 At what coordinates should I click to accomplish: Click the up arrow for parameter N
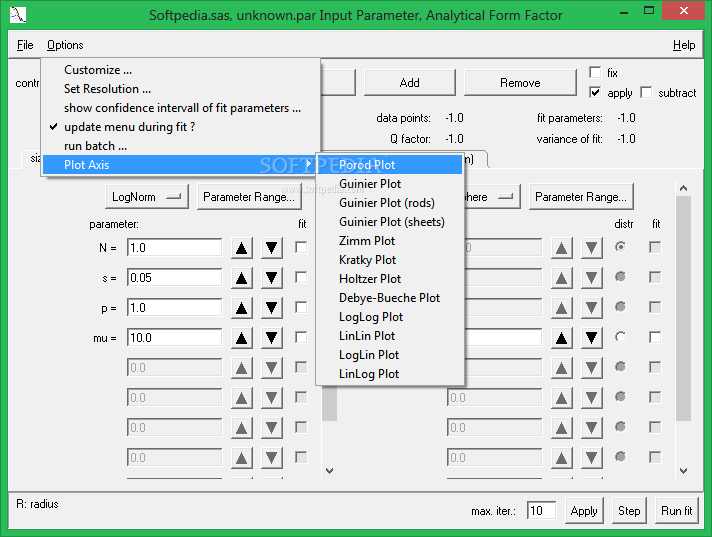click(242, 248)
